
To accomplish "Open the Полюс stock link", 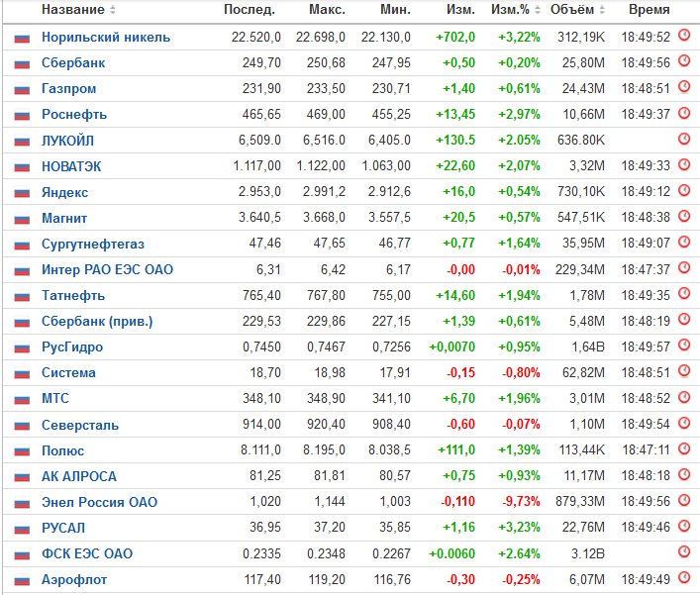I will [62, 450].
